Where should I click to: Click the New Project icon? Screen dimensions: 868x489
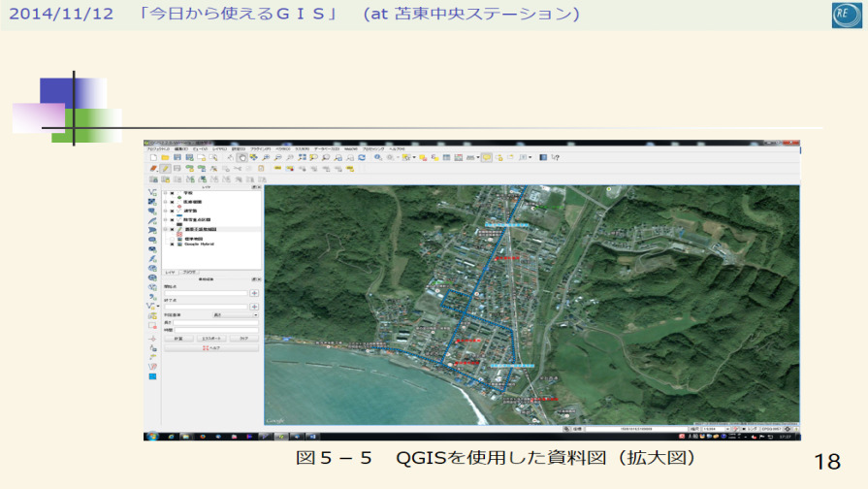pos(153,156)
